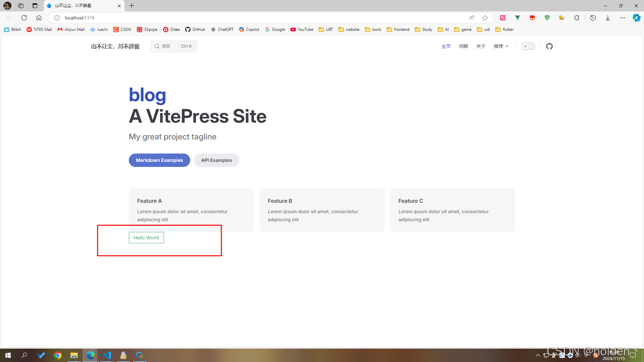The width and height of the screenshot is (644, 362).
Task: Expand the 推荐 dropdown menu
Action: coord(500,46)
